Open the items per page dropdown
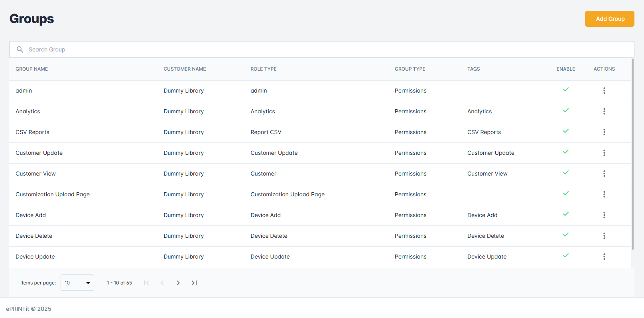The image size is (644, 318). click(x=77, y=283)
